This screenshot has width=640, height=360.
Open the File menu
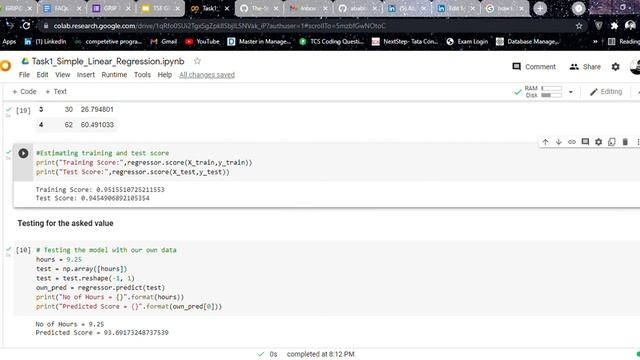[x=24, y=75]
